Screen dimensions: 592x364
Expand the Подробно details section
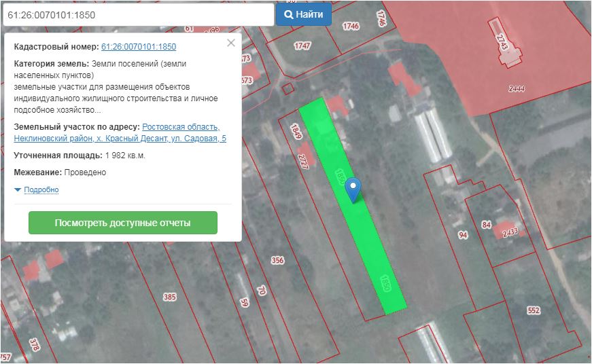click(37, 190)
